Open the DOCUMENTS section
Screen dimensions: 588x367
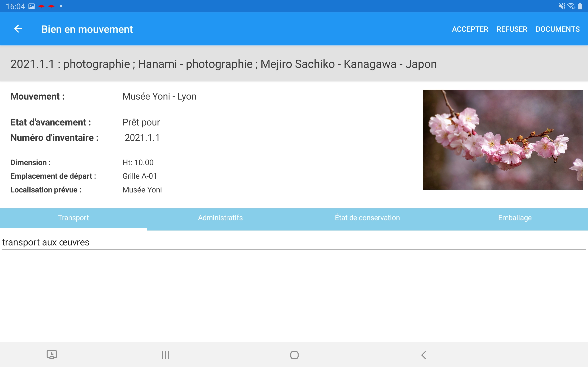pyautogui.click(x=558, y=29)
